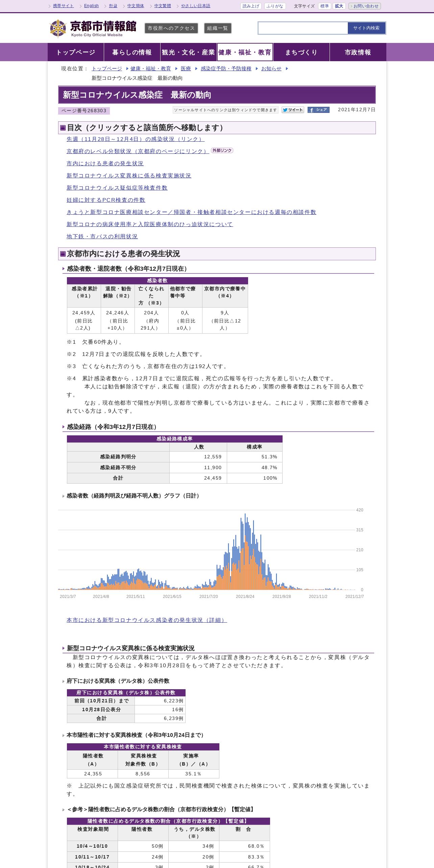Click the 11,900 感染経路不明分 cell
Viewport: 434px width, 868px height.
[x=198, y=468]
